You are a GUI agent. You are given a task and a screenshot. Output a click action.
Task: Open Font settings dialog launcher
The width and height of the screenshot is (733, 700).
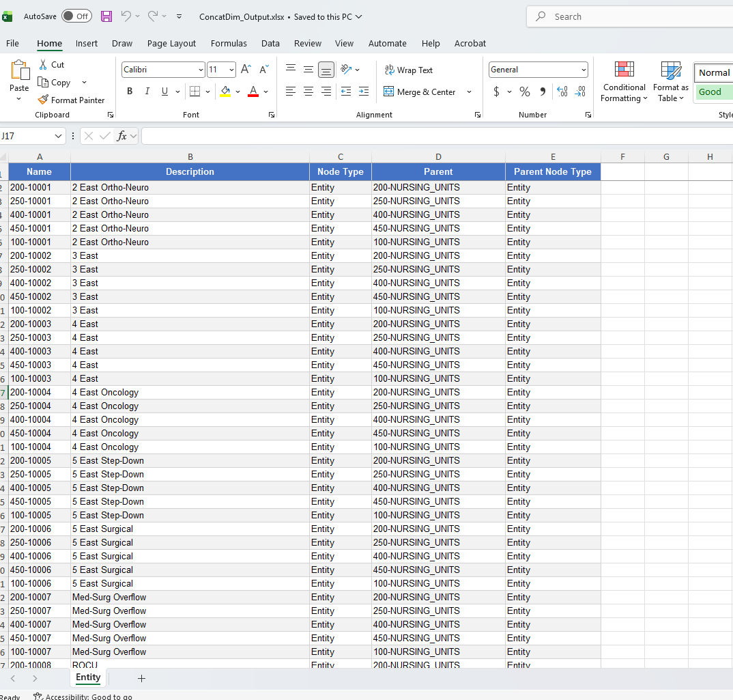click(x=271, y=115)
